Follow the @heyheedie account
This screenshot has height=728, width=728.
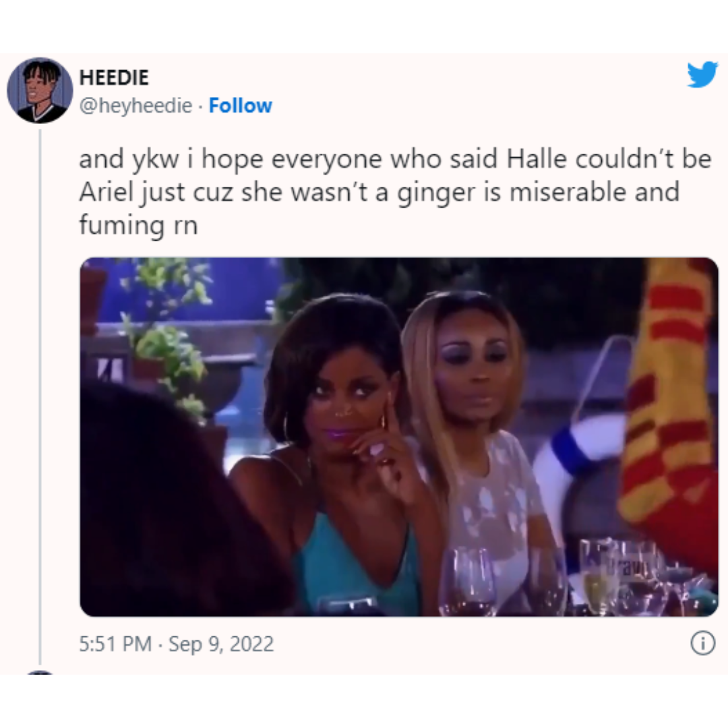tap(241, 105)
